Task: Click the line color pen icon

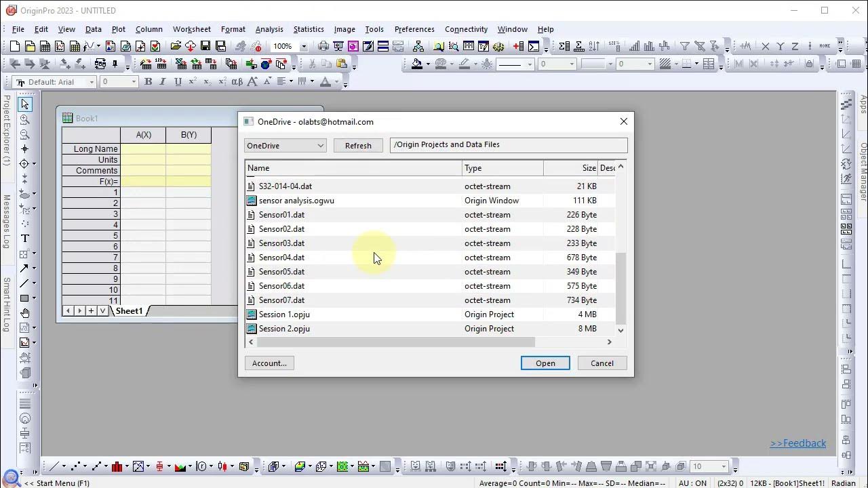Action: pos(465,64)
